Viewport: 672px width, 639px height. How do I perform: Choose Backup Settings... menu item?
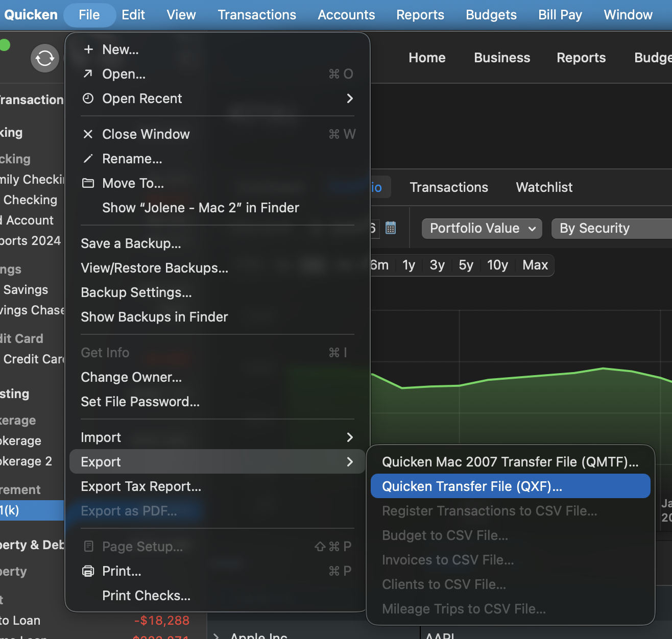(x=217, y=292)
